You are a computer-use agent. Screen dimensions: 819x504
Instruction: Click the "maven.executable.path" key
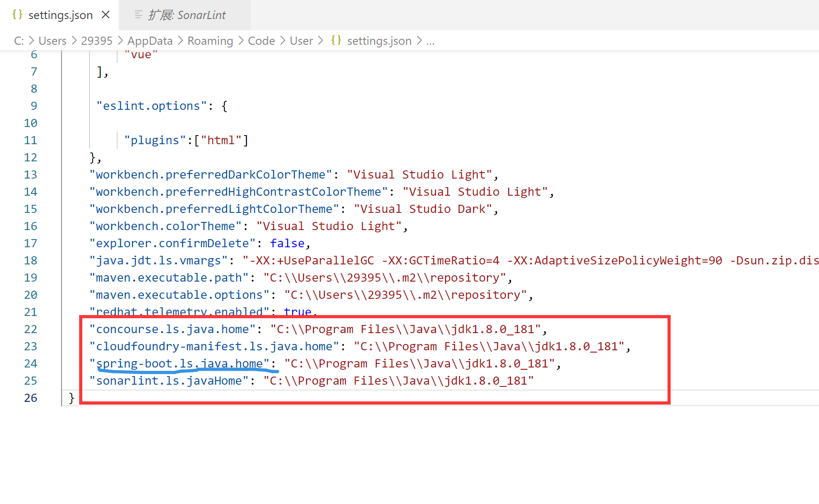coord(169,278)
